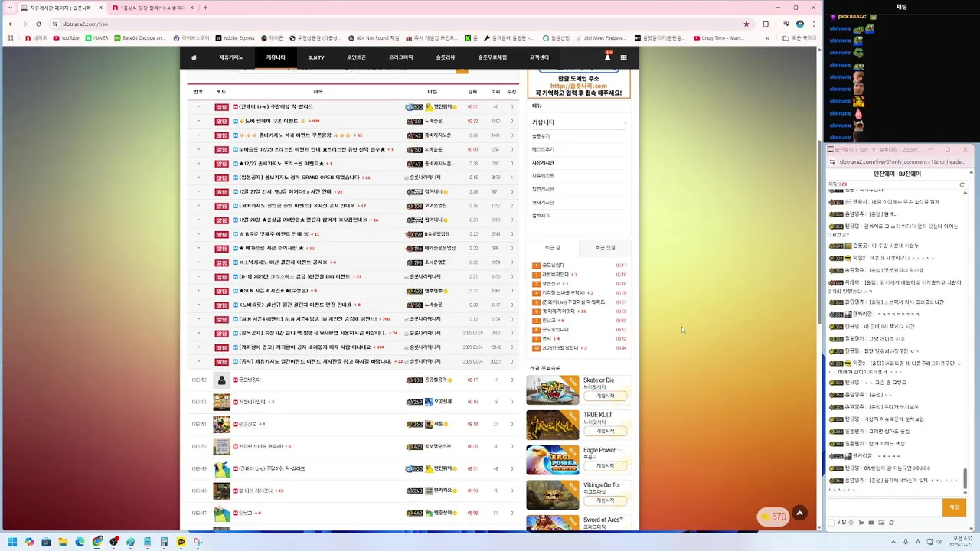
Task: Open the 슬롯리뷰 menu
Action: [446, 57]
